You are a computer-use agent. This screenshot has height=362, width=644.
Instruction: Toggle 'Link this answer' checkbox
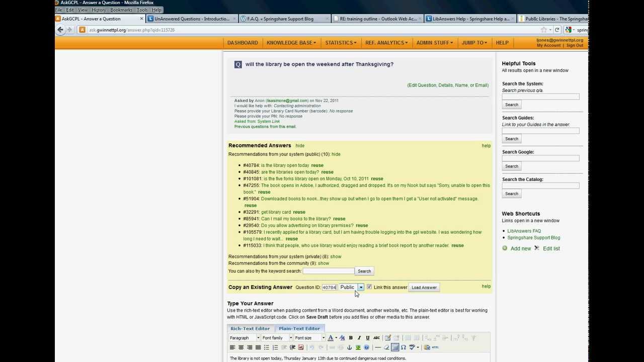(x=369, y=287)
